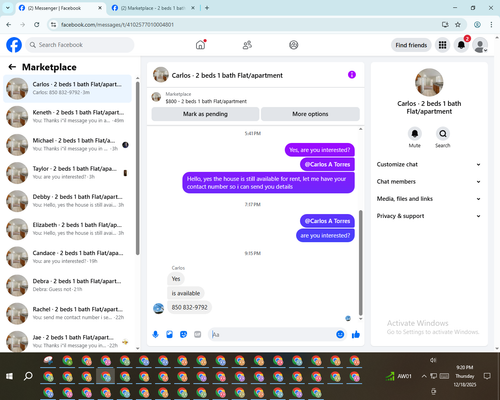
Task: Open Debra chat in the list
Action: (x=67, y=285)
